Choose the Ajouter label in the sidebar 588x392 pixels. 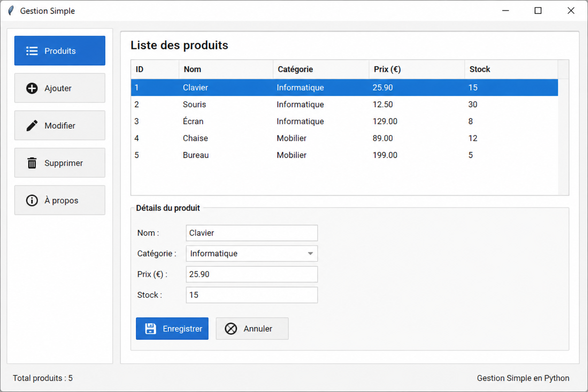pyautogui.click(x=58, y=88)
